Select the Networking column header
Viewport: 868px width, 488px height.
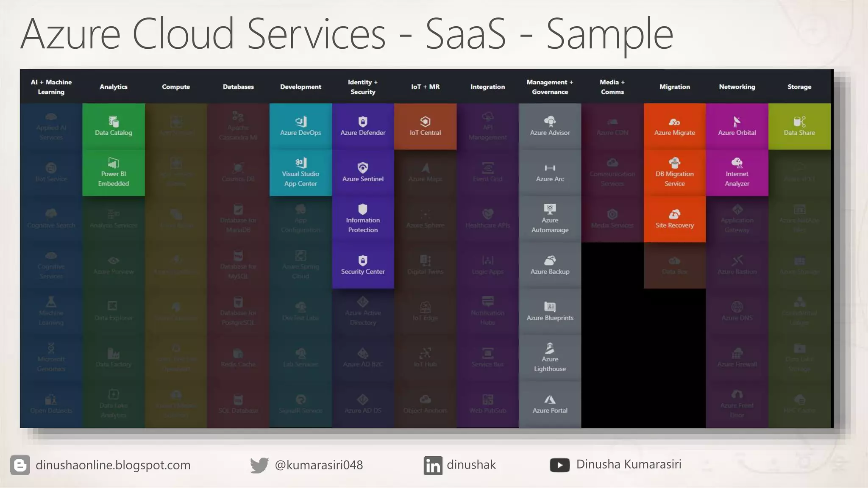coord(737,87)
